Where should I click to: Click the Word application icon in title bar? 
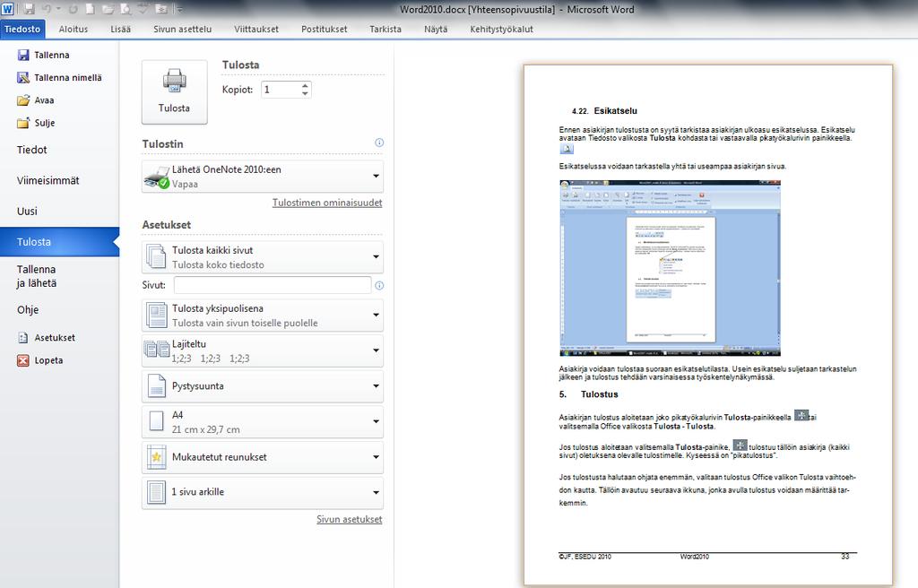pos(7,9)
